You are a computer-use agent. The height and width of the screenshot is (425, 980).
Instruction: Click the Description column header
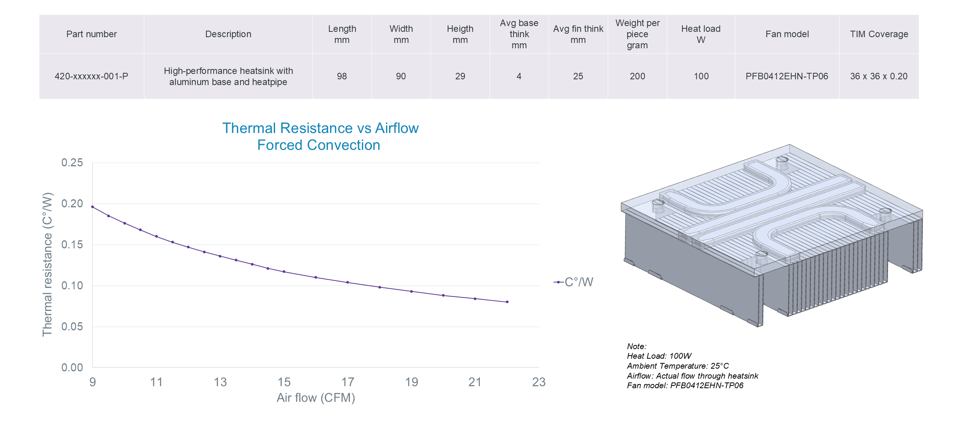coord(228,34)
